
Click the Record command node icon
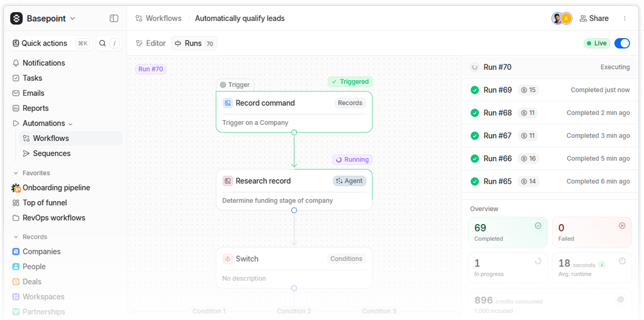click(228, 103)
